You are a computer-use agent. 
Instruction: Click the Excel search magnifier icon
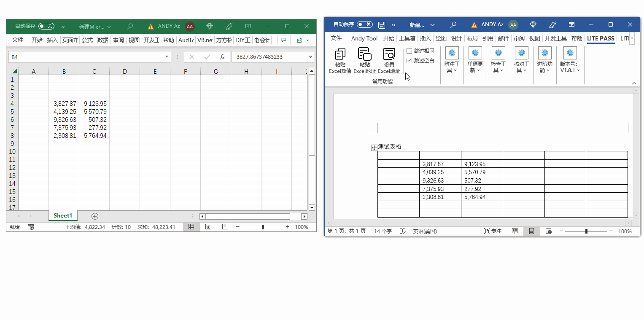coord(130,26)
